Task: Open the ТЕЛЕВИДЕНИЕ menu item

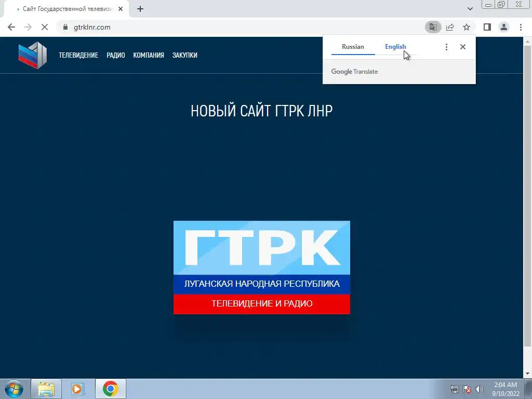Action: click(x=79, y=55)
